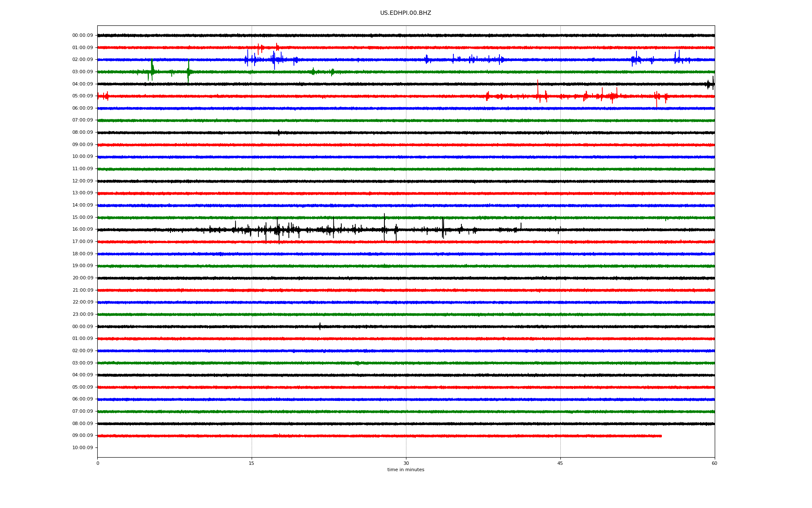Select the 18:00:09 row time label
The width and height of the screenshot is (812, 508).
(82, 254)
